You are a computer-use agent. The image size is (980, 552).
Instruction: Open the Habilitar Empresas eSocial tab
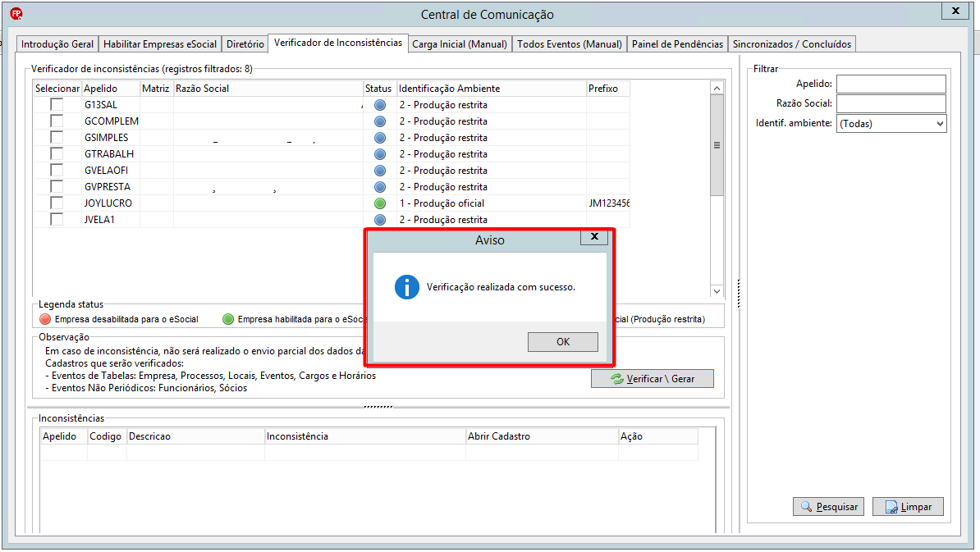tap(160, 44)
